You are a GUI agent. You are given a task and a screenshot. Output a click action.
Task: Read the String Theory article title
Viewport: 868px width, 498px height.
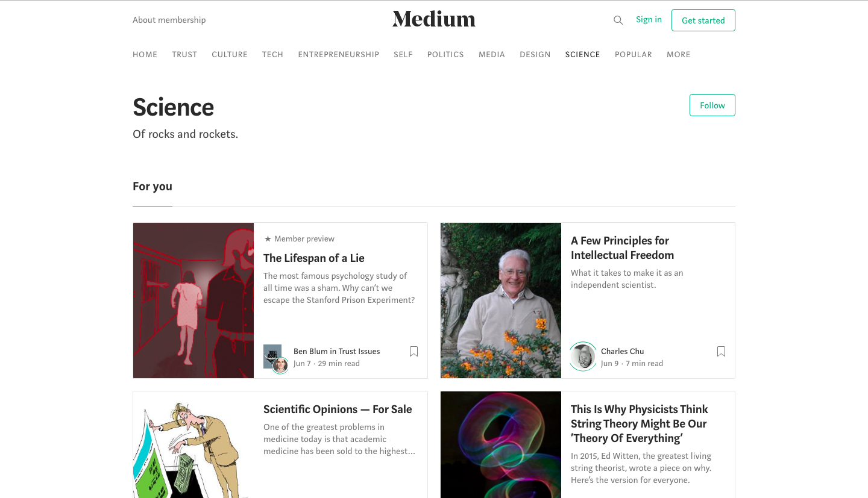[639, 423]
